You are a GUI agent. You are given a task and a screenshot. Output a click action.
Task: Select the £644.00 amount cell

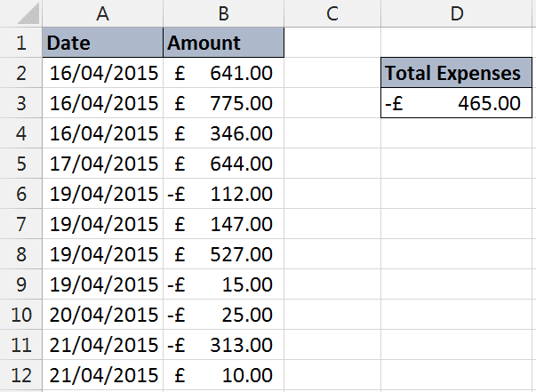coord(224,163)
